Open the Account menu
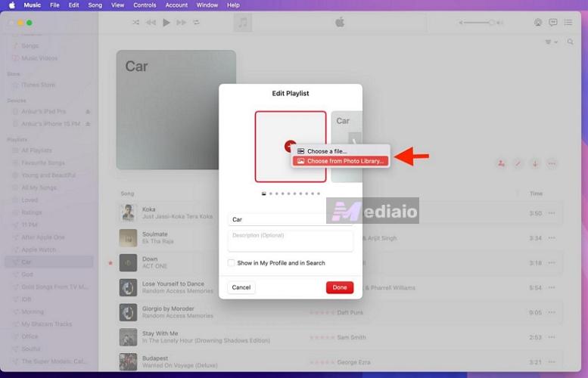 [x=176, y=5]
